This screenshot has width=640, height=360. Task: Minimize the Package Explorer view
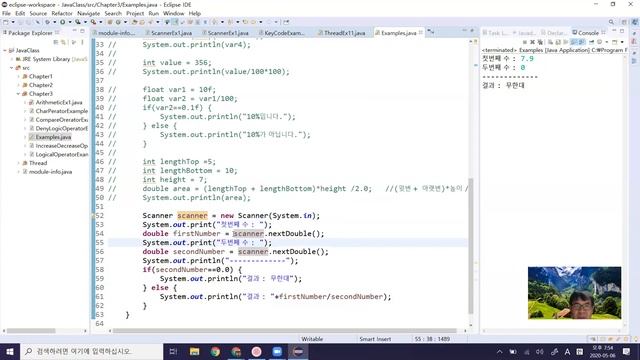[74, 31]
